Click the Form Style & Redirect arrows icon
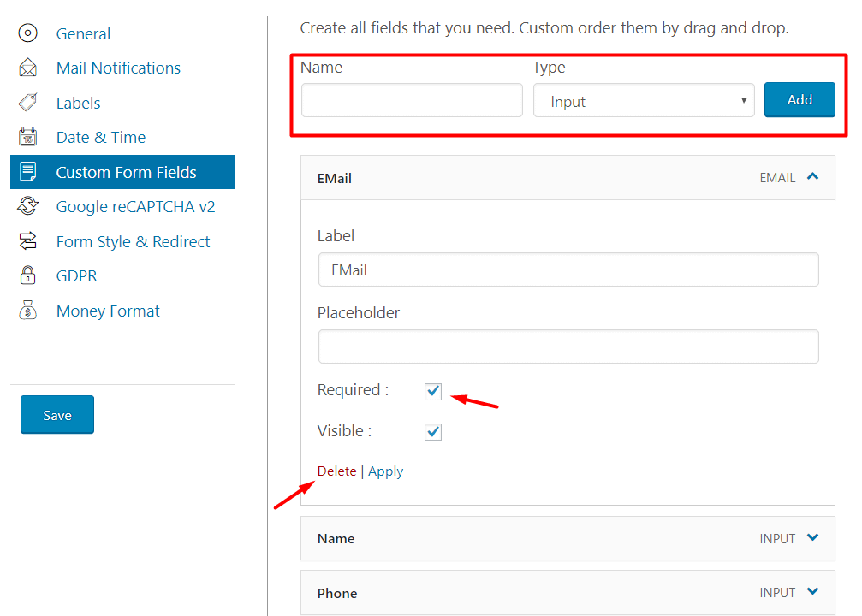 28,241
